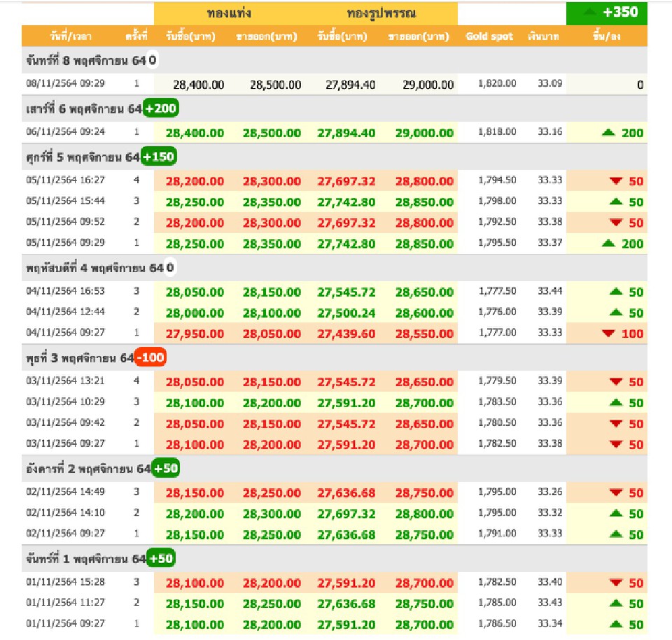Click the เงินบาท column header
The image size is (672, 640).
tap(543, 36)
